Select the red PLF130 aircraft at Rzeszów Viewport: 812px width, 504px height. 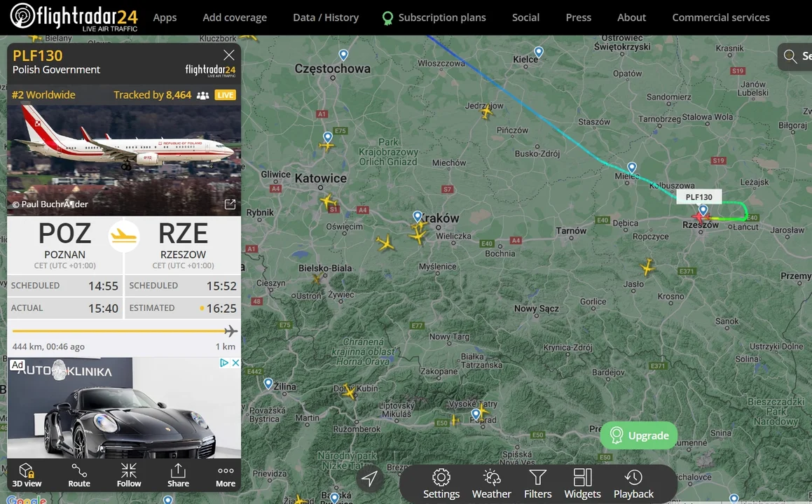[x=700, y=217]
